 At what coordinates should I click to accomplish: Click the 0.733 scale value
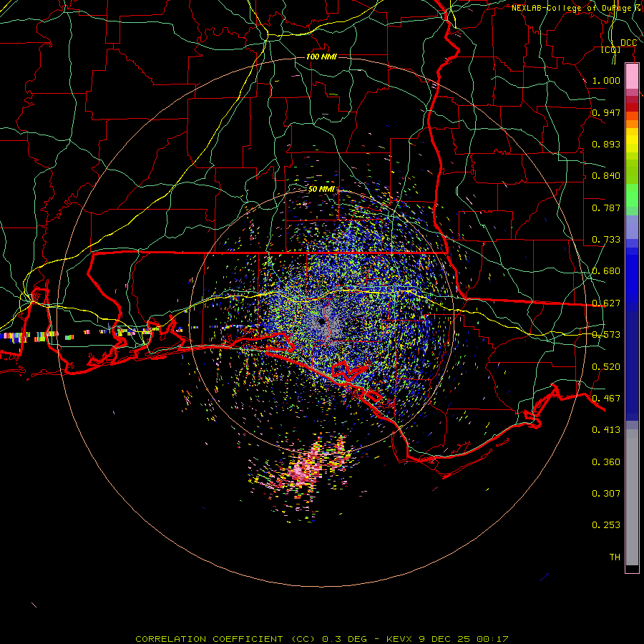tap(606, 240)
